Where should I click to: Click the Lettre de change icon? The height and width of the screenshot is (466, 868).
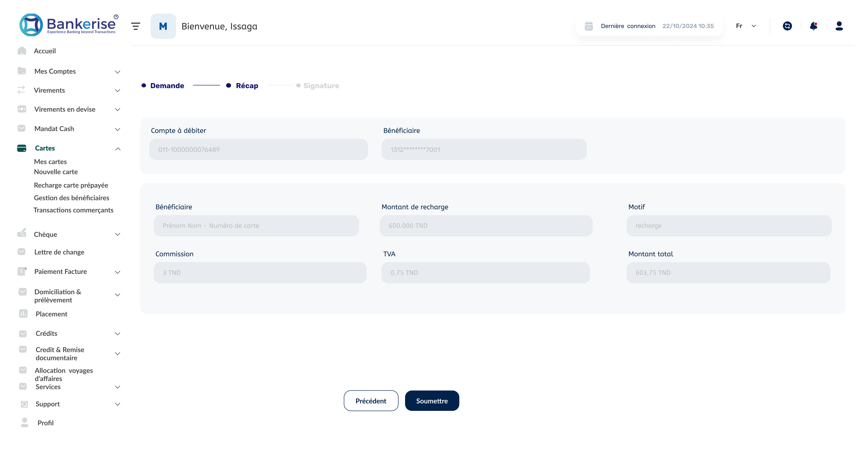click(22, 252)
